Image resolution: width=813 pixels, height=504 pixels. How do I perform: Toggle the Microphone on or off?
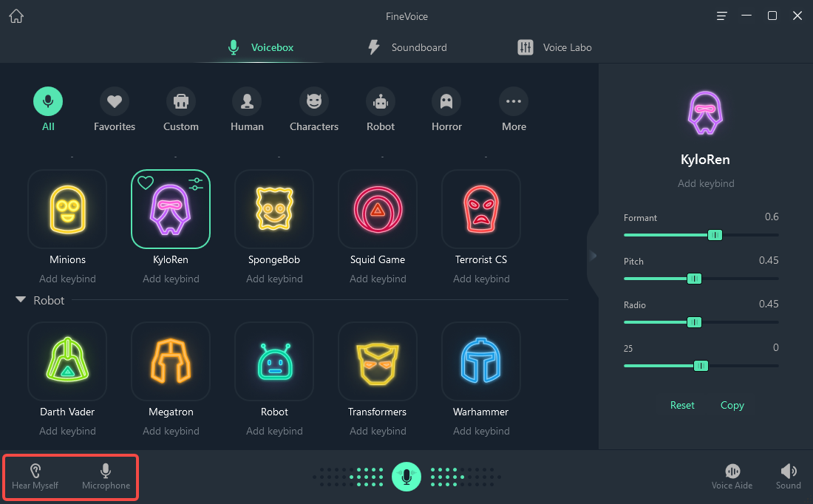click(106, 477)
